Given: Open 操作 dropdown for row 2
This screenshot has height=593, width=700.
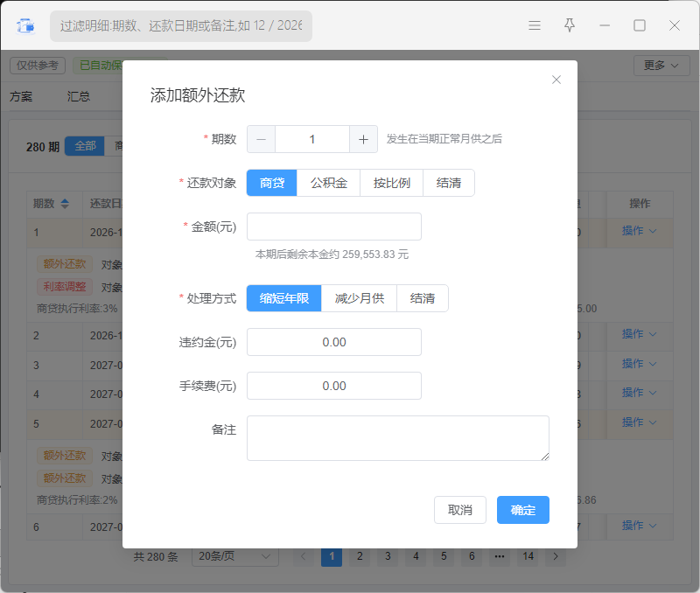Looking at the screenshot, I should click(639, 334).
